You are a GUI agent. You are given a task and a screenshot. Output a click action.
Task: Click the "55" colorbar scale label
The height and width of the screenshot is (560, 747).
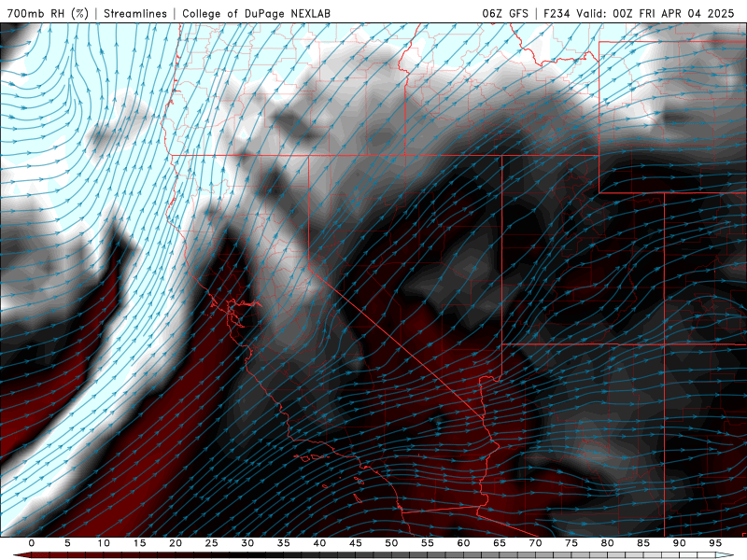pos(428,543)
